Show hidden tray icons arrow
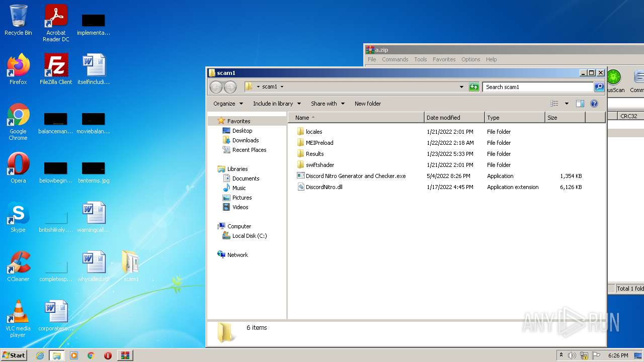The width and height of the screenshot is (644, 362). pyautogui.click(x=561, y=355)
